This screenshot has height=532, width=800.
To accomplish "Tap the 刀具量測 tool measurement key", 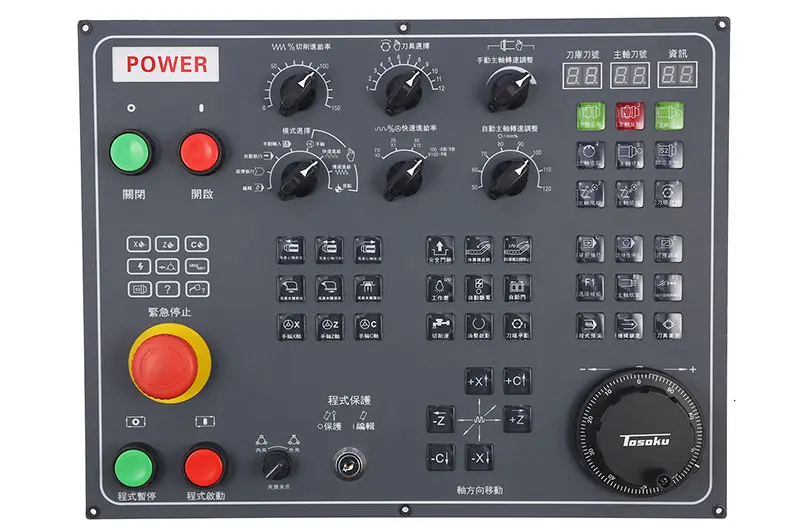I will [x=668, y=326].
